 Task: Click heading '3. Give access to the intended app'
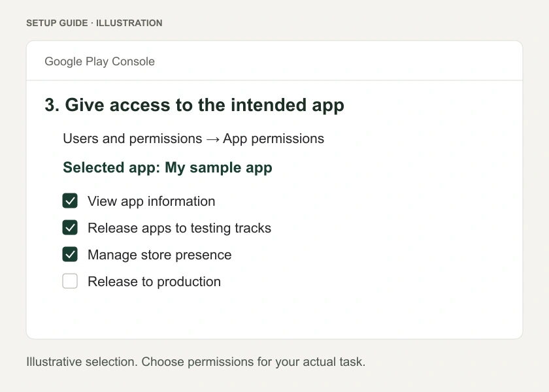tap(194, 105)
